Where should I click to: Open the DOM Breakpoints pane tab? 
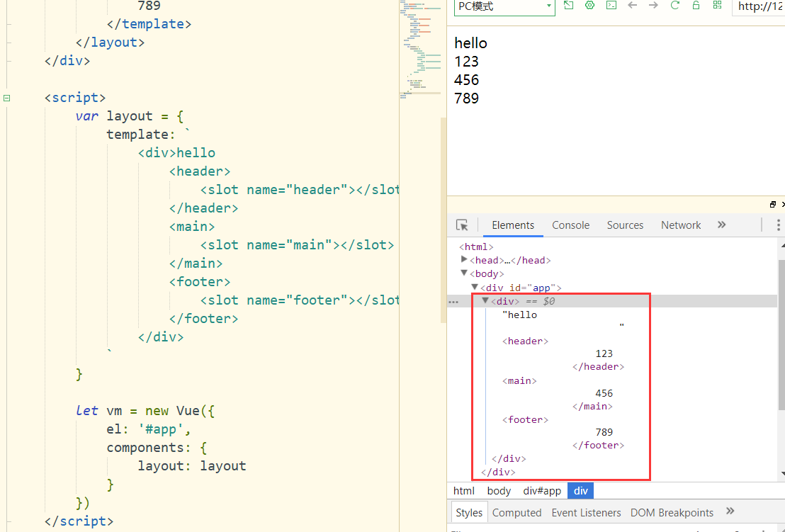tap(672, 513)
